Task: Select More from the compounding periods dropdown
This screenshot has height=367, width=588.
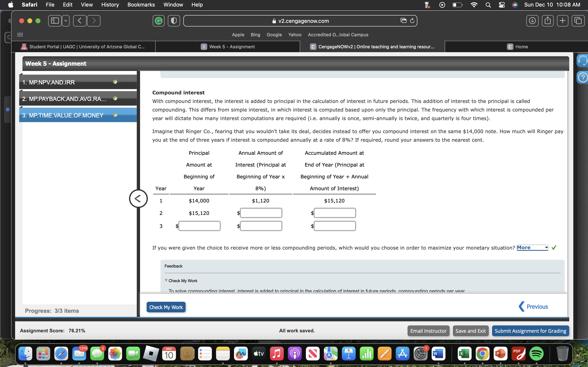Action: pos(531,247)
